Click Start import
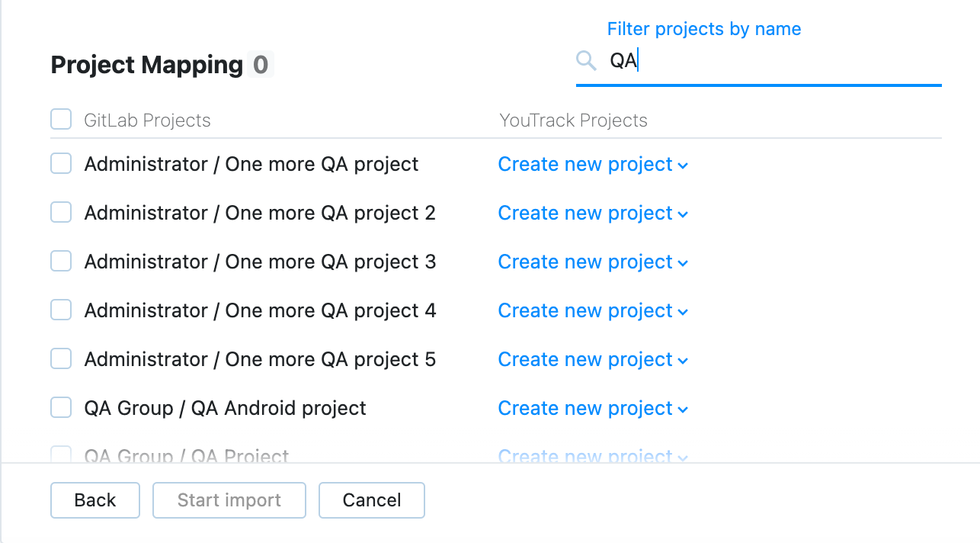 point(229,500)
